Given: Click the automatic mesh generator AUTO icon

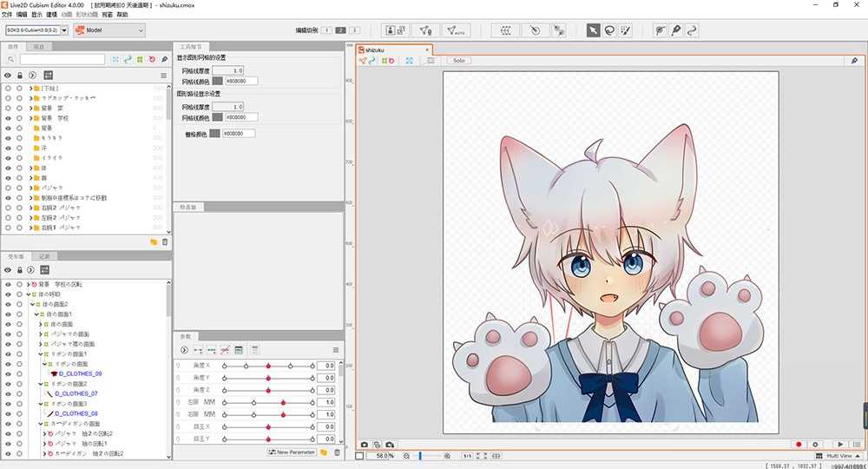Looking at the screenshot, I should point(456,30).
